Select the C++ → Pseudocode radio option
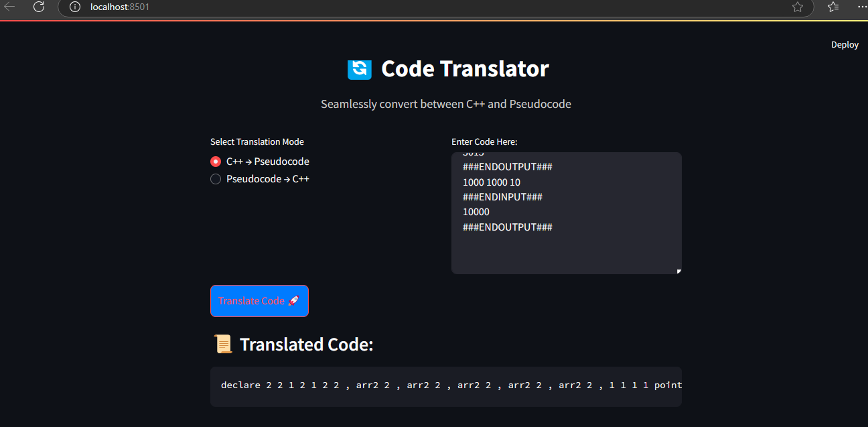Screen dimensions: 868x427 tap(216, 162)
